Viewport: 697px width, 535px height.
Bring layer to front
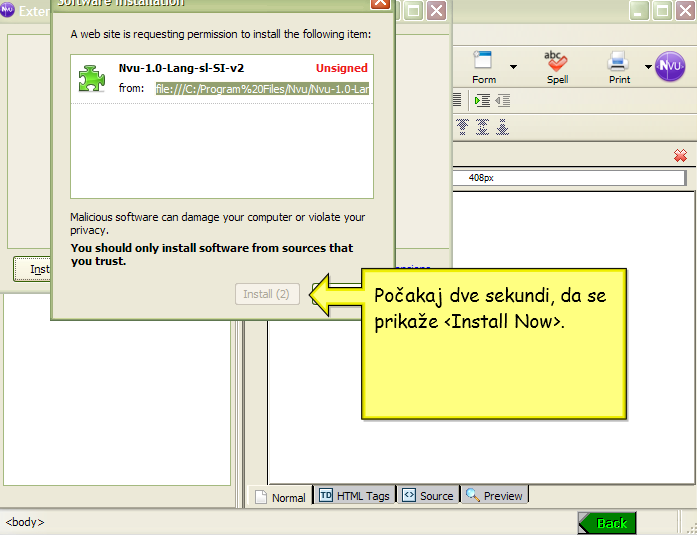pos(462,127)
